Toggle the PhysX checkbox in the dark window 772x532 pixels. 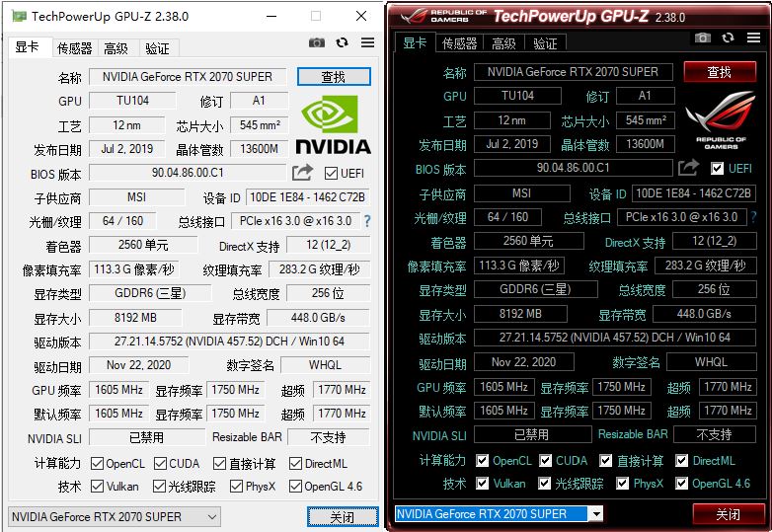622,484
